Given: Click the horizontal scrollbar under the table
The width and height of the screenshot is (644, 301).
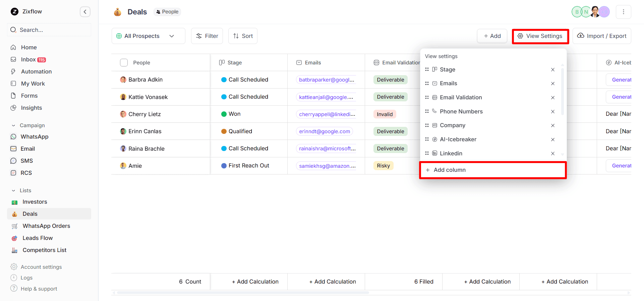Looking at the screenshot, I should click(x=243, y=293).
